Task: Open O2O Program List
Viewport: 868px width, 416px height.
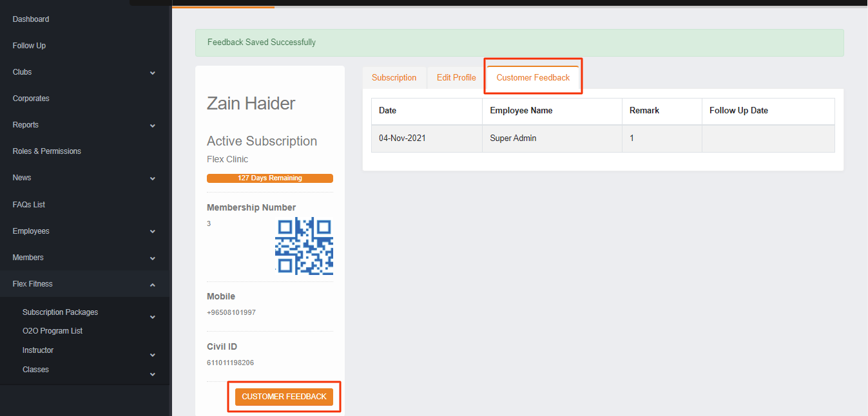Action: click(52, 331)
